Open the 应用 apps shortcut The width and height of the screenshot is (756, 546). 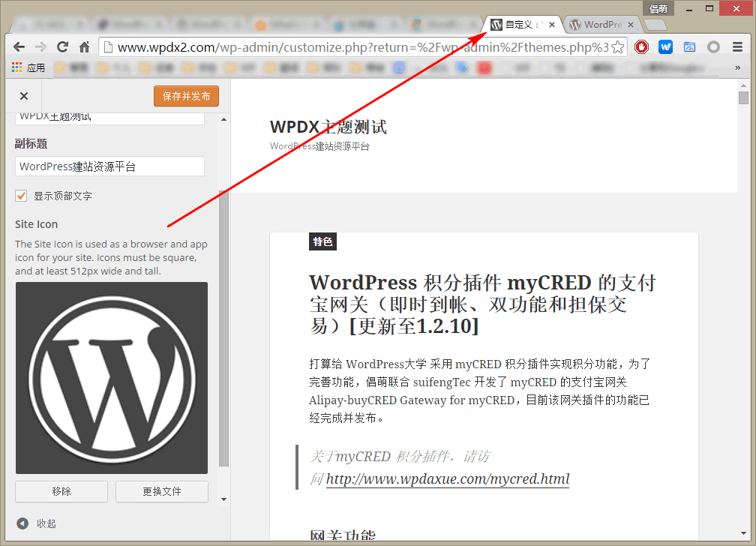click(28, 67)
